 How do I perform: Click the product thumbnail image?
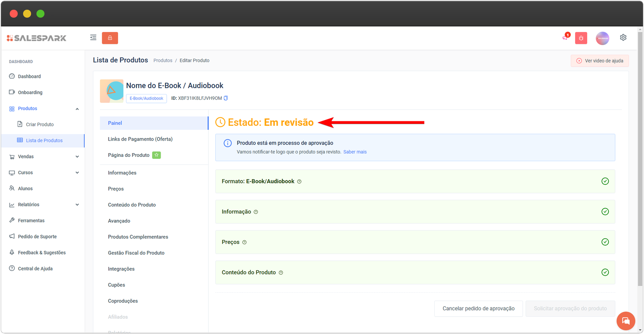[111, 91]
